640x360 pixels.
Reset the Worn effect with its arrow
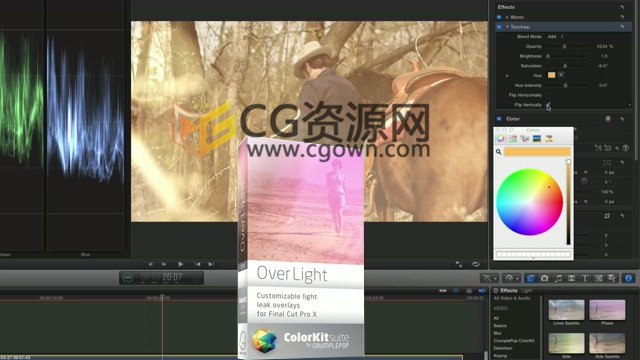point(622,17)
